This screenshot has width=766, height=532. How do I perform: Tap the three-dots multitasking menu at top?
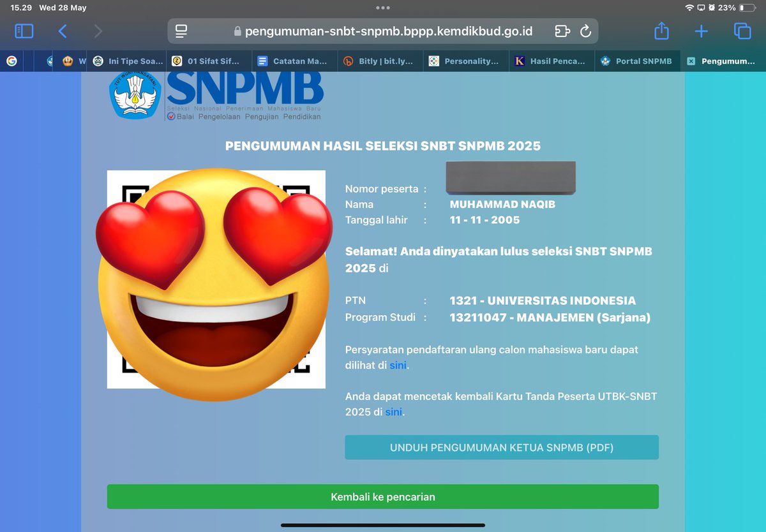(383, 8)
